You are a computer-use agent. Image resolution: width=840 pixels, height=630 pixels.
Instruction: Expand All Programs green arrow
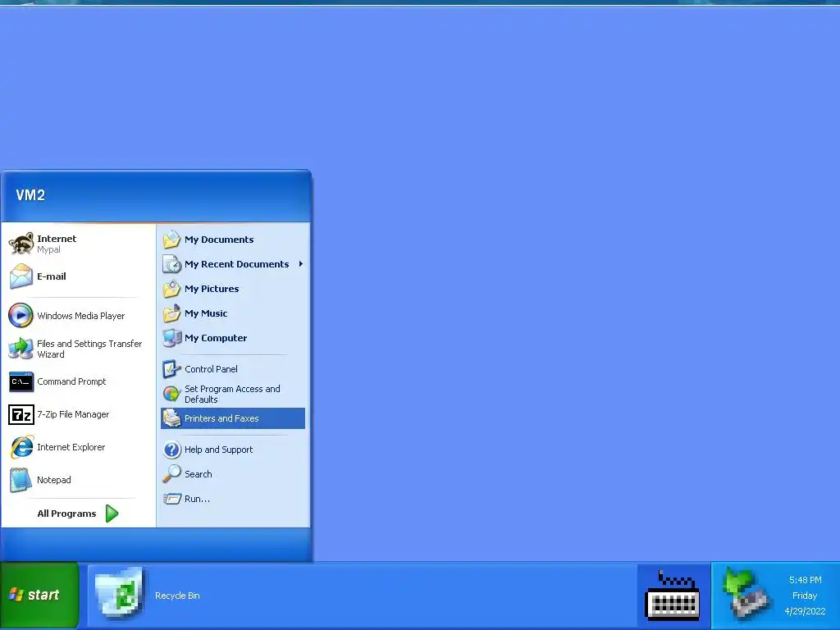(x=112, y=514)
